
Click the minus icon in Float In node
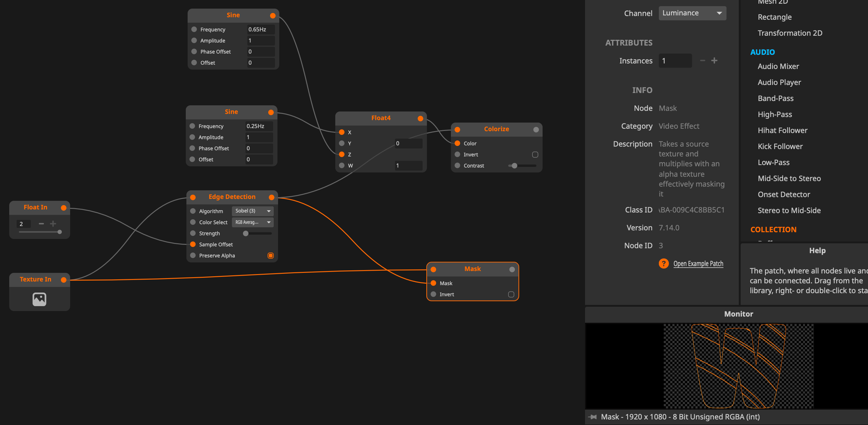click(41, 224)
